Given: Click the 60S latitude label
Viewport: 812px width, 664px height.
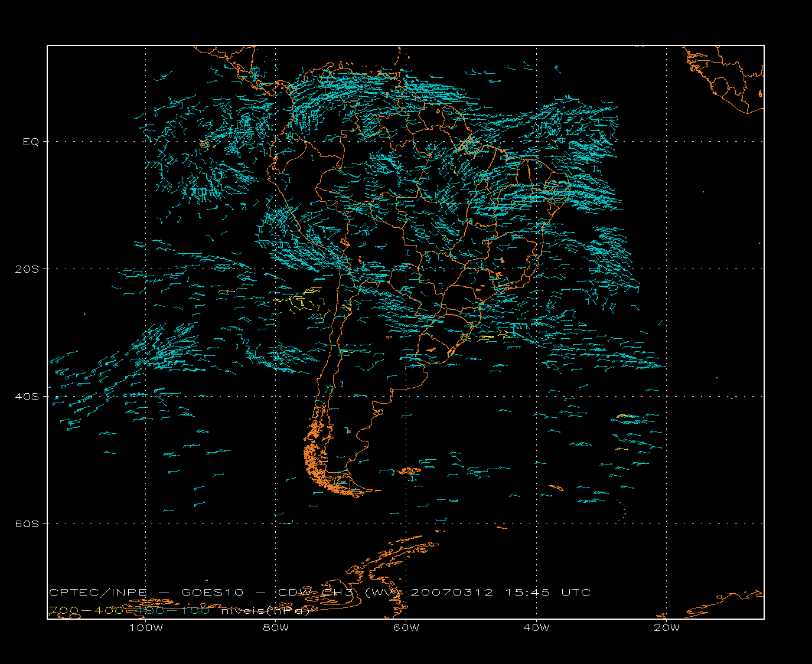Looking at the screenshot, I should pos(27,524).
